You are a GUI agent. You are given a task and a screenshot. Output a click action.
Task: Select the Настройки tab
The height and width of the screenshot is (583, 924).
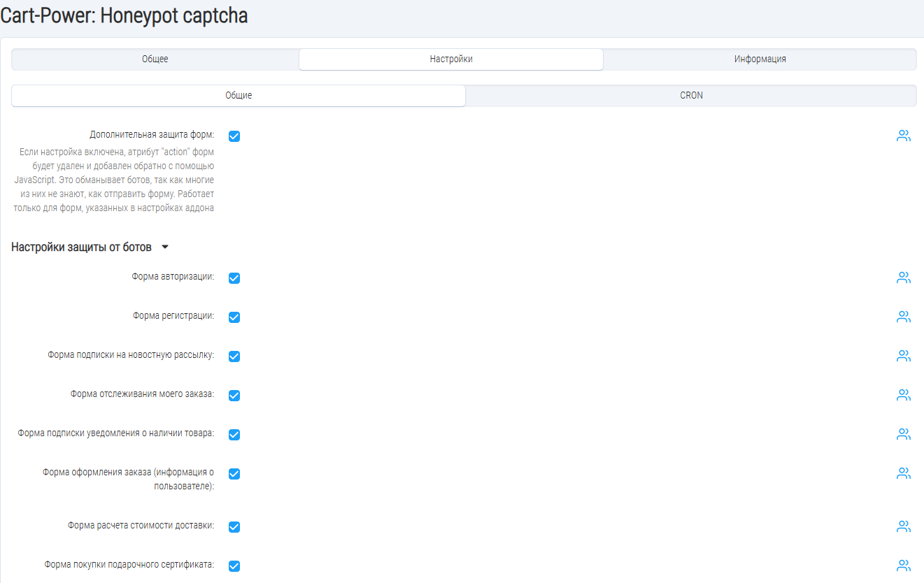451,59
